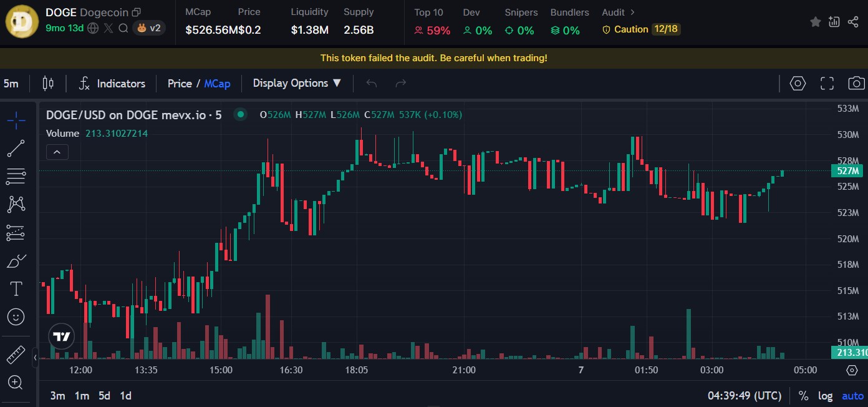Click the 213.310 volume axis label
Viewport: 868px width, 407px height.
849,353
